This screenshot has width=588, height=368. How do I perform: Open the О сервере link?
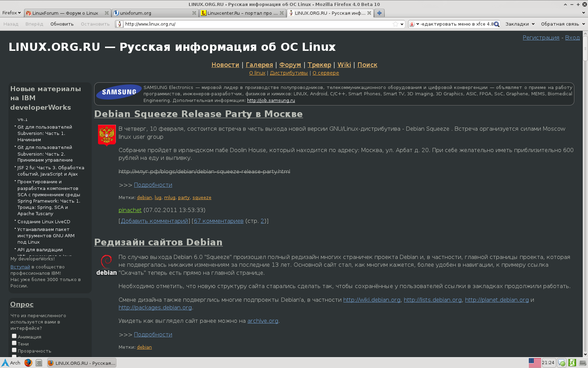(x=326, y=73)
